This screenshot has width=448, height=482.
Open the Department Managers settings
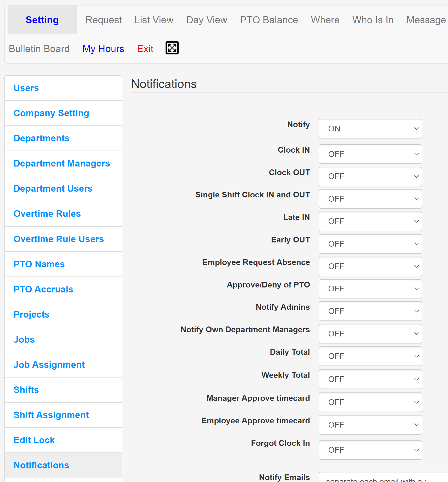pyautogui.click(x=62, y=163)
